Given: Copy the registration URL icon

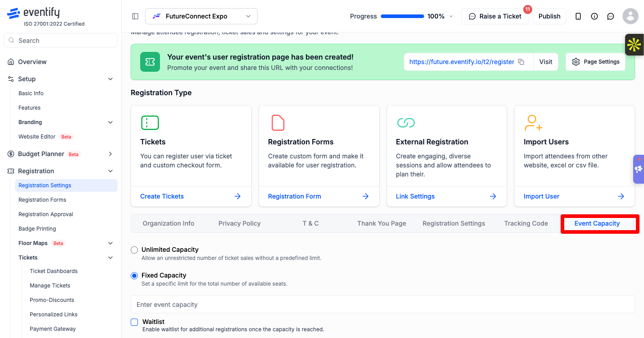Looking at the screenshot, I should click(521, 62).
